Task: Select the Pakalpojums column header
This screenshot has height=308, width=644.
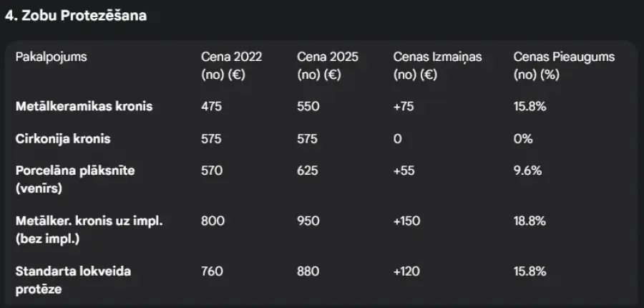Action: point(52,57)
